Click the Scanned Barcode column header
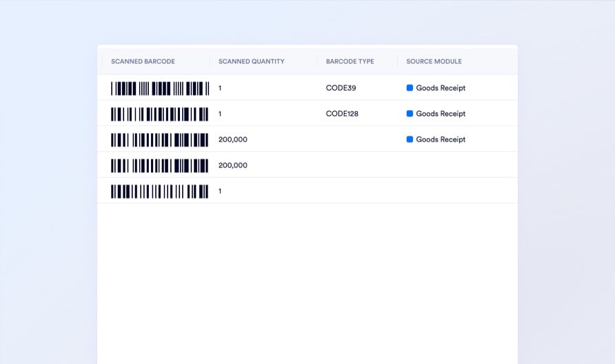This screenshot has width=615, height=364. (143, 61)
